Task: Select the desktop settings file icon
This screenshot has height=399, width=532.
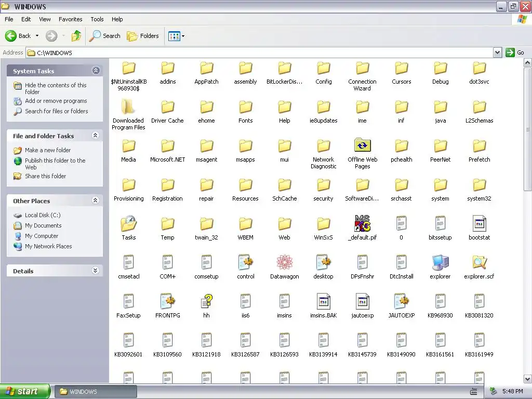Action: pos(323,262)
